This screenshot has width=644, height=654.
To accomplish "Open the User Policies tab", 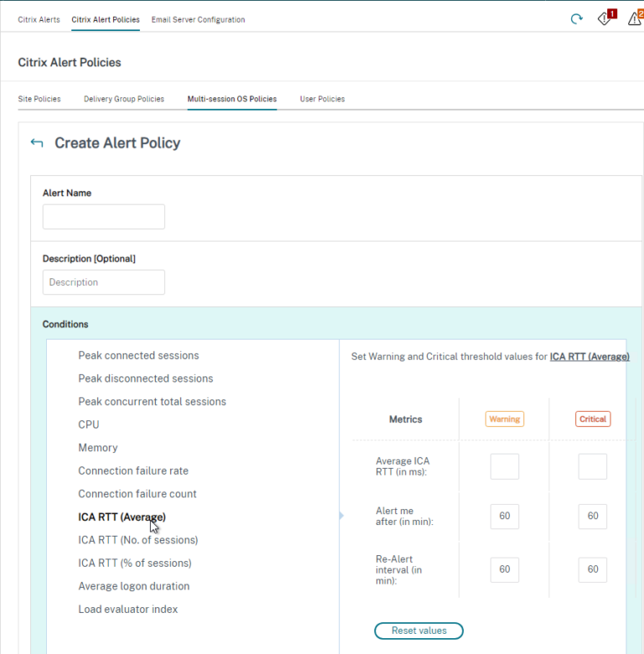I will (x=322, y=99).
